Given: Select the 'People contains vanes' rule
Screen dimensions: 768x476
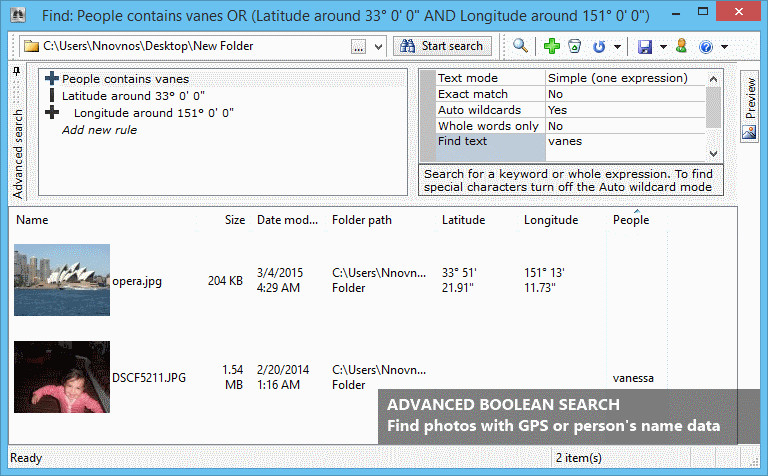Looking at the screenshot, I should point(125,79).
